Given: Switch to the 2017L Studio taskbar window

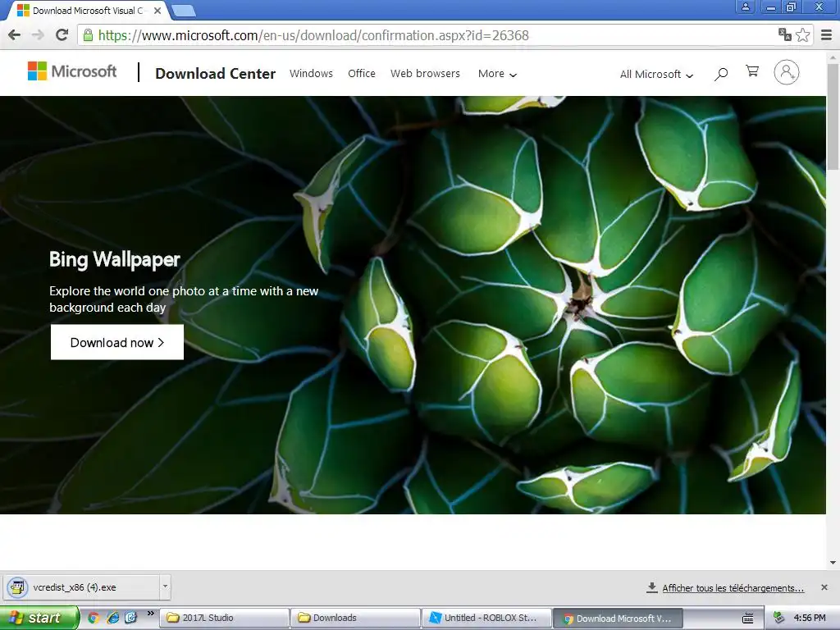Looking at the screenshot, I should tap(224, 619).
